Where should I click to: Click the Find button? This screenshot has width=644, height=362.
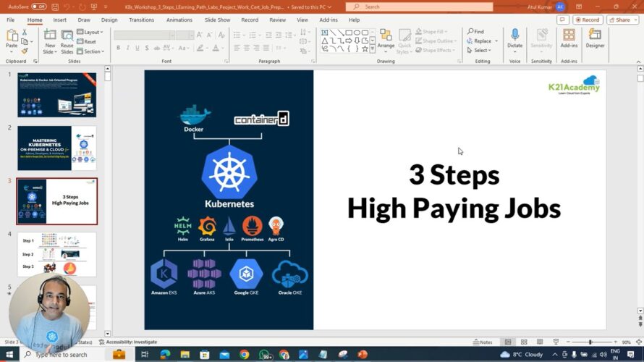[x=475, y=32]
